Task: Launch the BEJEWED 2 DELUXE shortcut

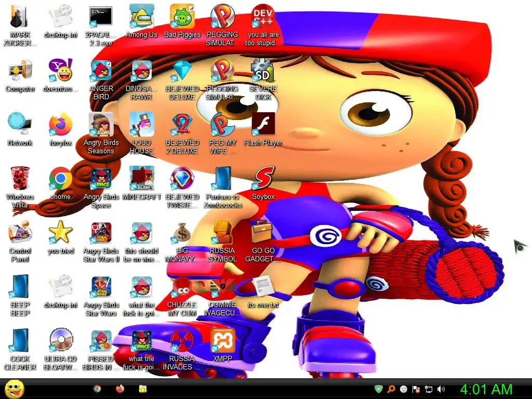Action: coord(182,134)
